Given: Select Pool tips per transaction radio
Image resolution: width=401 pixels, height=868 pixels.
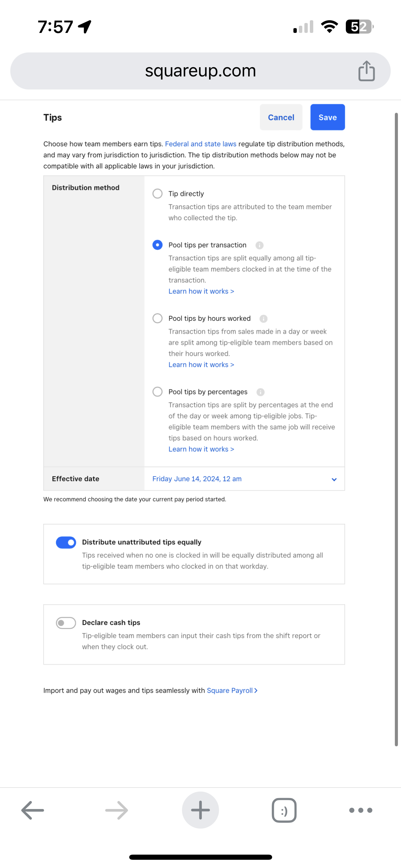Looking at the screenshot, I should (157, 245).
